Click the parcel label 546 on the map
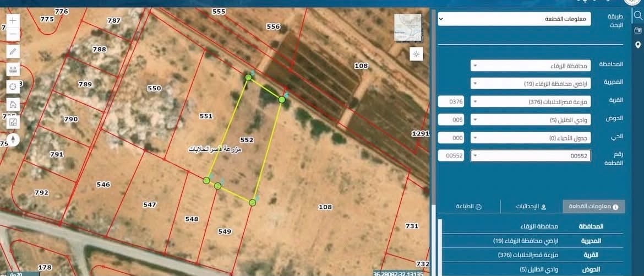 (x=103, y=185)
